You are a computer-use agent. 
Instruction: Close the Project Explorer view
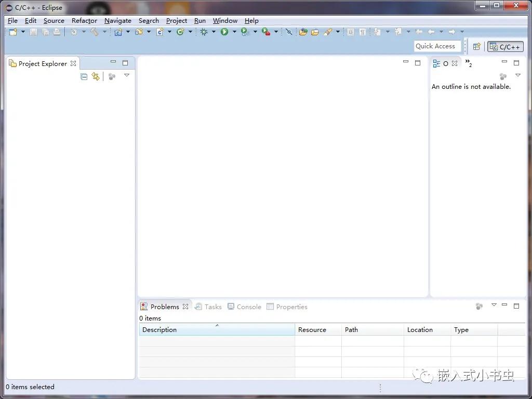(73, 63)
